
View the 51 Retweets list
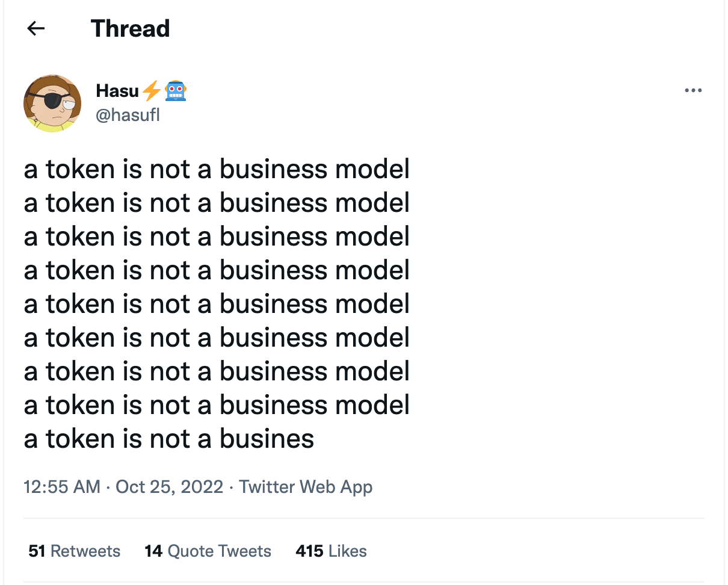point(75,551)
